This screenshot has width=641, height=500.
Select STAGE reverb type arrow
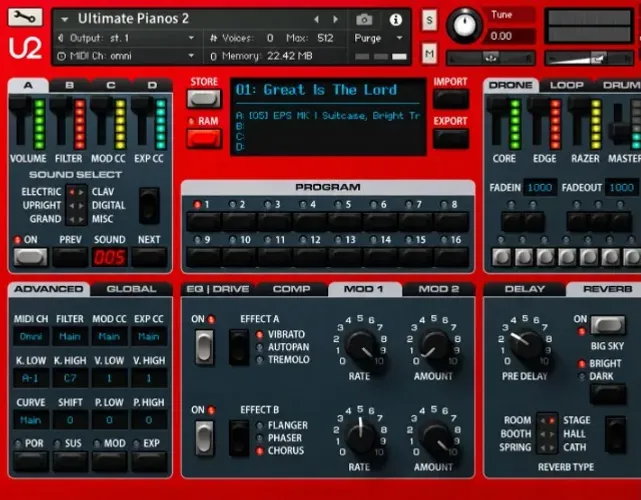(x=552, y=420)
